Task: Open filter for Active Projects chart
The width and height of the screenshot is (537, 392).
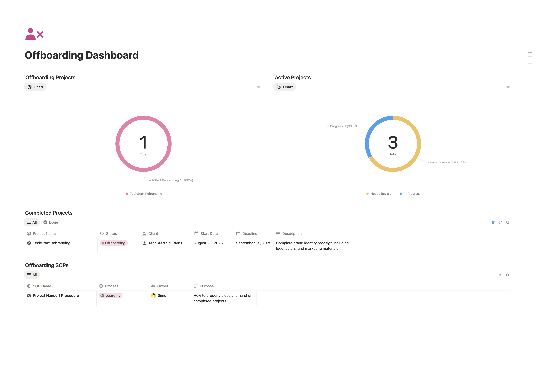Action: (x=508, y=87)
